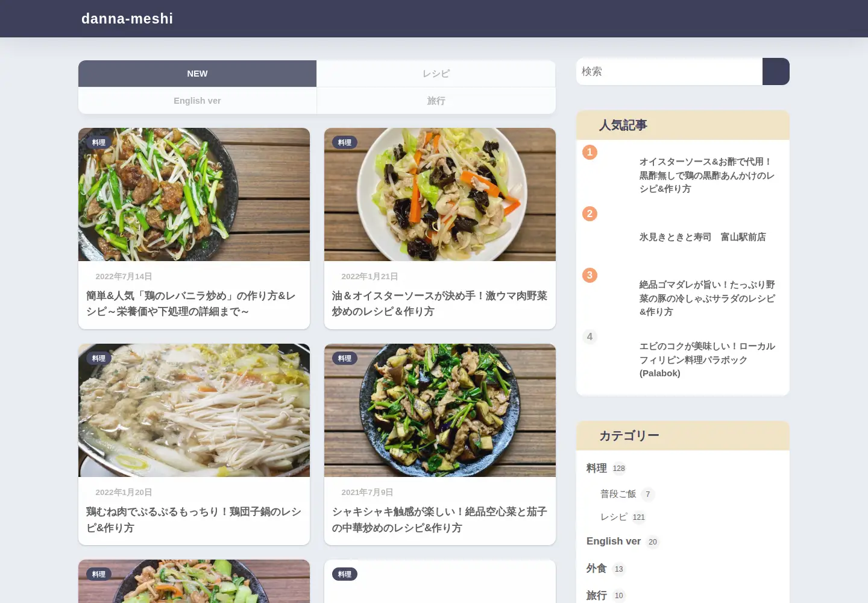The image size is (868, 603).
Task: Open the chicken dumpling hot pot thumbnail
Action: 194,410
